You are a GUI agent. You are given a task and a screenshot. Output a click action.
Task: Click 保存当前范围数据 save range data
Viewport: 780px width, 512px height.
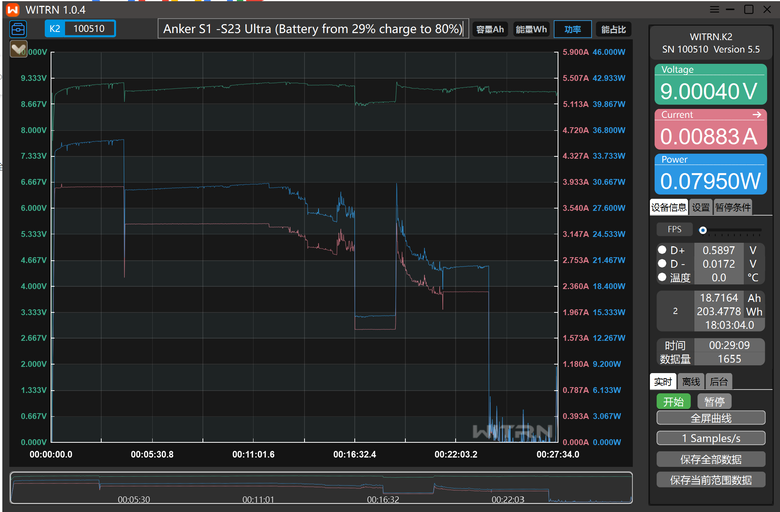tap(710, 480)
